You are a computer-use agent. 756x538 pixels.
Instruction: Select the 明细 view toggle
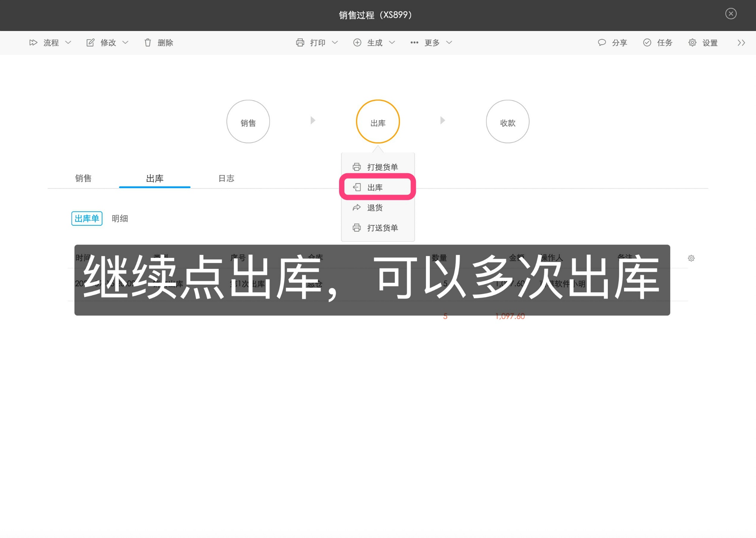point(120,219)
